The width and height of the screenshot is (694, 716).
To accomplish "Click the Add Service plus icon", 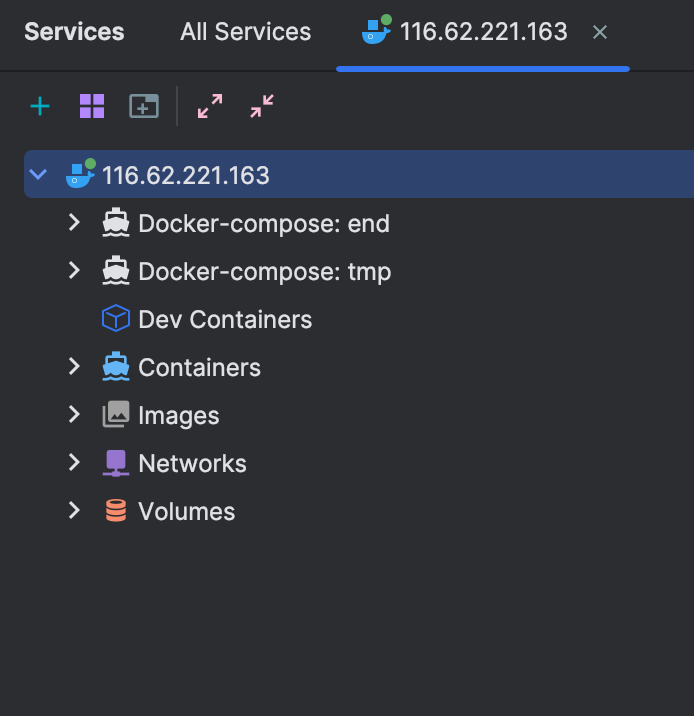I will (40, 106).
